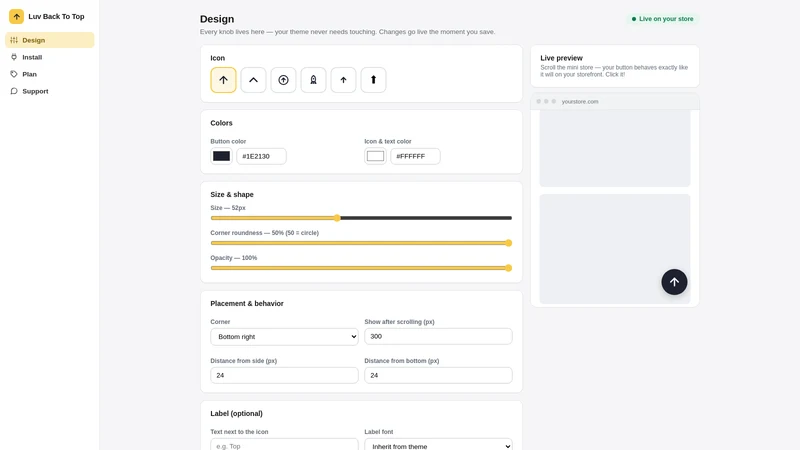The width and height of the screenshot is (800, 450).
Task: Click the Placement & behavior heading
Action: point(247,304)
